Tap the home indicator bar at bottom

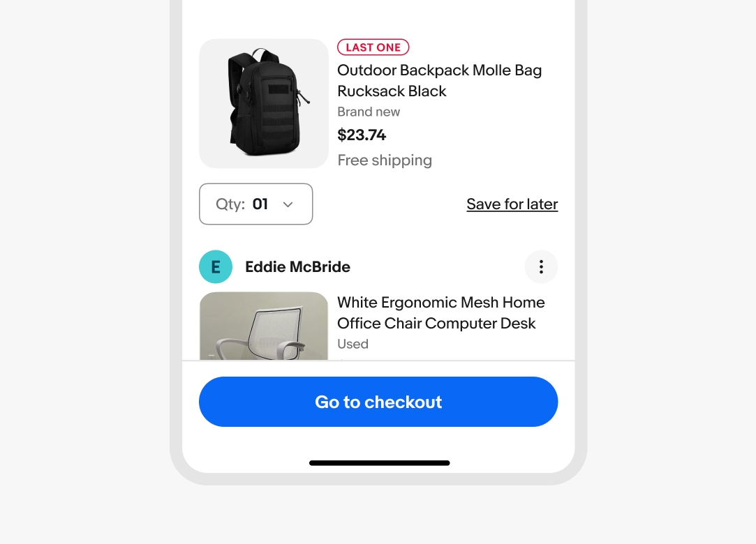click(380, 463)
